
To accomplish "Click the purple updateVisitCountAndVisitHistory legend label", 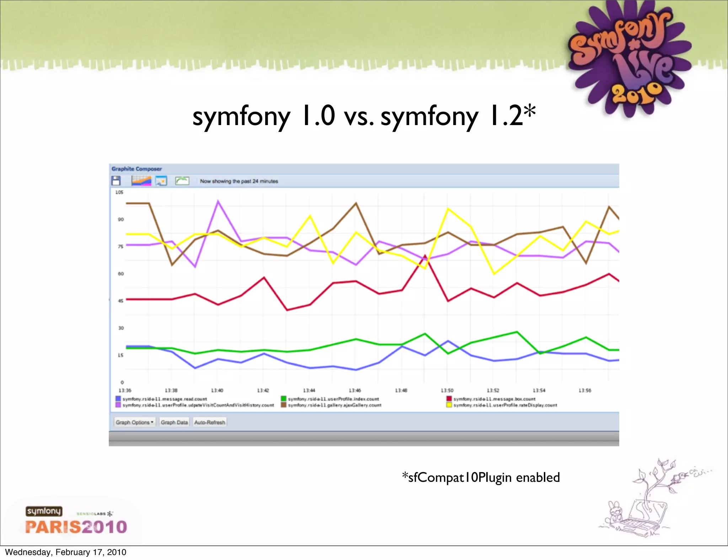I will [x=198, y=405].
